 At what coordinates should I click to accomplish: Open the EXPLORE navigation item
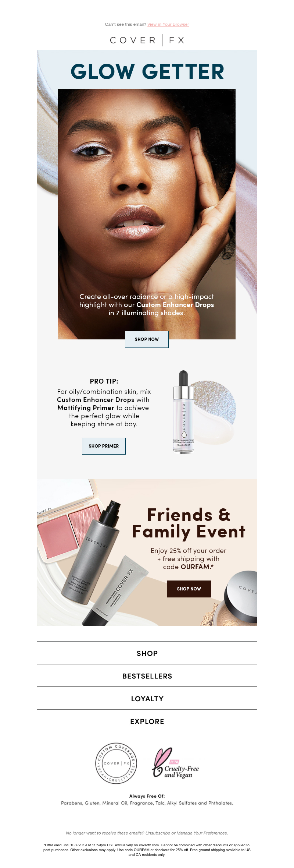(147, 721)
